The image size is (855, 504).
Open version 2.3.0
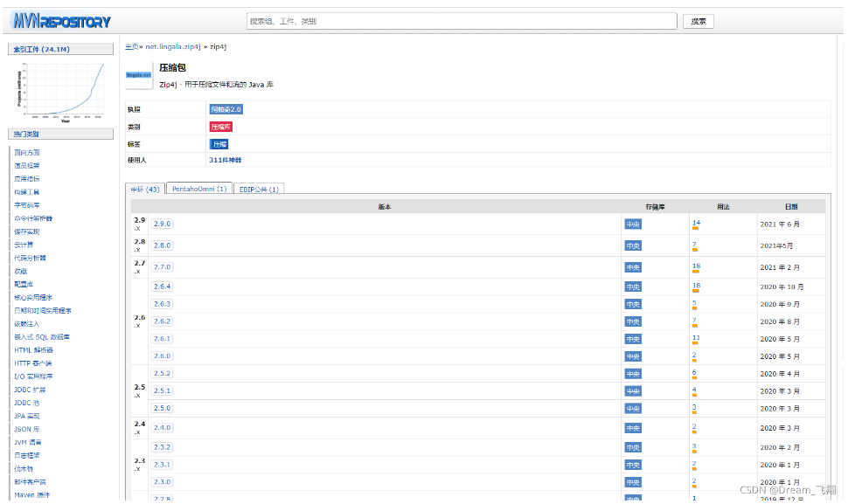pos(162,482)
